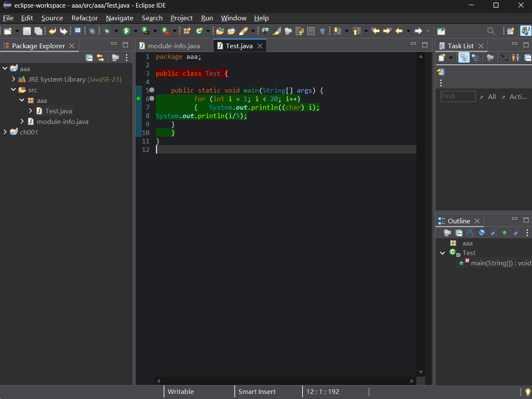Screen dimensions: 532x399
Task: Collapse All in Package Explorer
Action: coord(89,58)
